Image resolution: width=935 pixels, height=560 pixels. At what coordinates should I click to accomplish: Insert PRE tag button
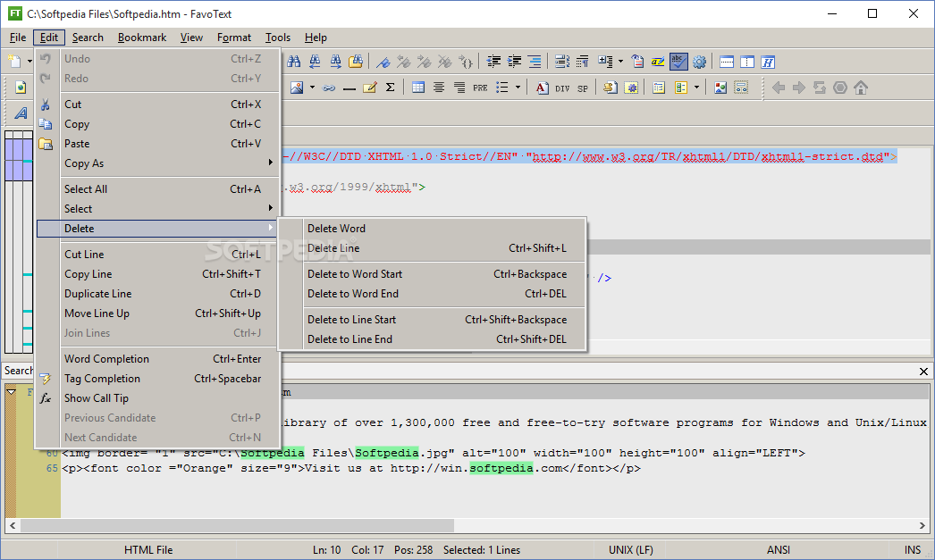(x=480, y=88)
